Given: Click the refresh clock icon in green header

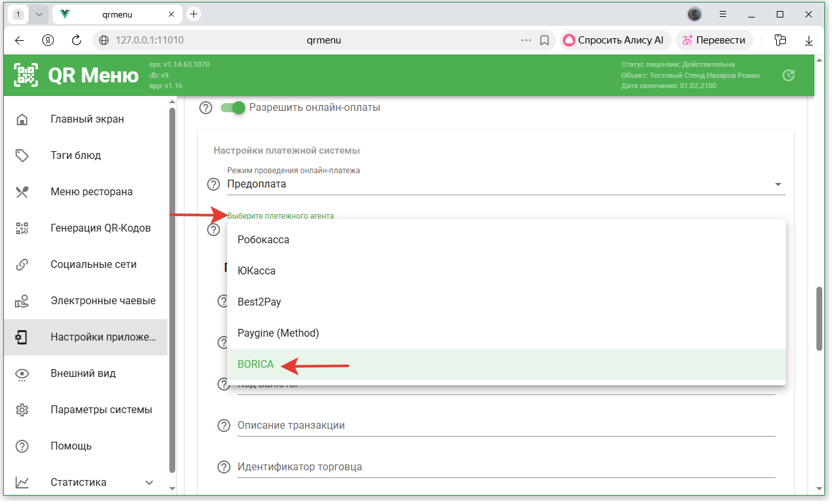Looking at the screenshot, I should [789, 75].
